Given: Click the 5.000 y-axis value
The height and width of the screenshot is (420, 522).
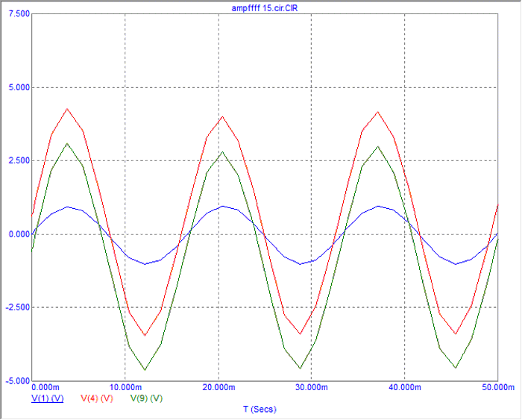Looking at the screenshot, I should 19,87.
